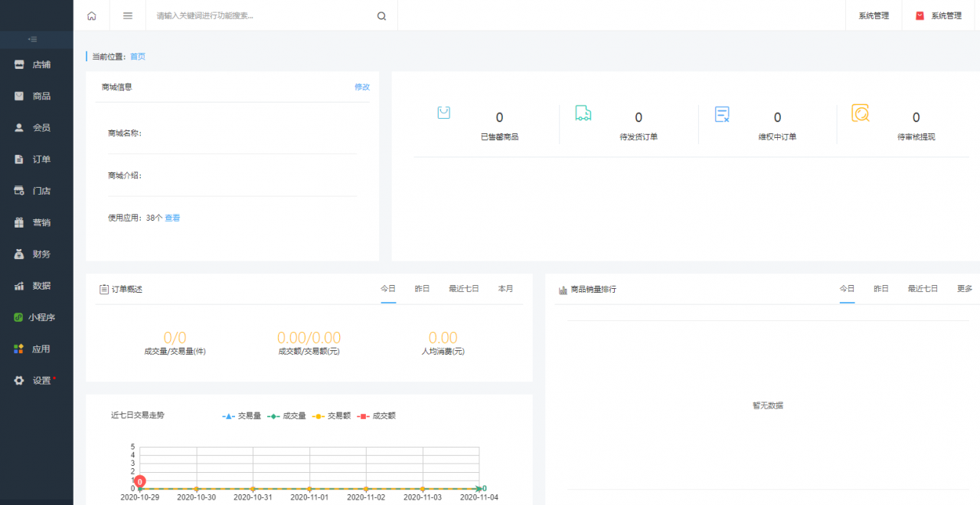Click the 待发货订单 truck icon
The width and height of the screenshot is (980, 505).
pyautogui.click(x=583, y=113)
